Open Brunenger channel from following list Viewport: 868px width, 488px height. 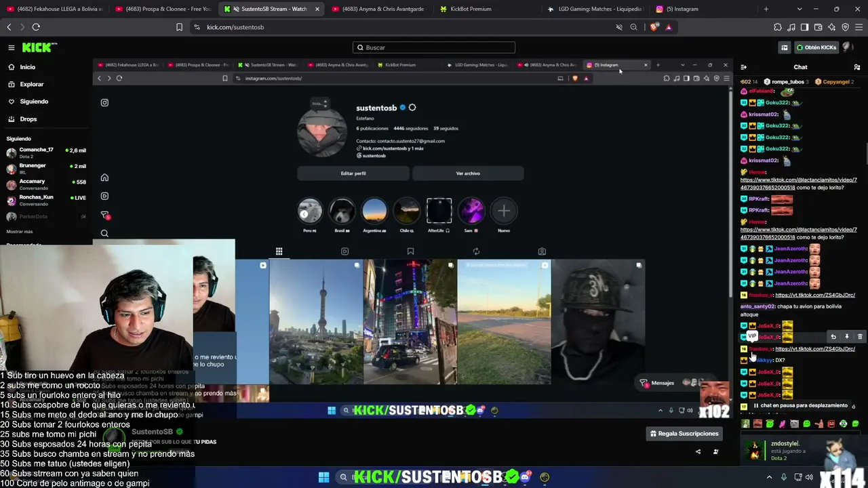[x=46, y=169]
